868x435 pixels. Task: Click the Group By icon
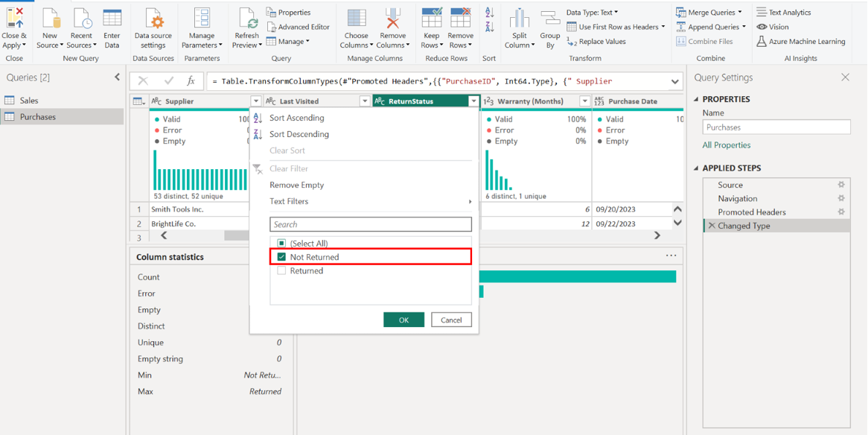550,19
